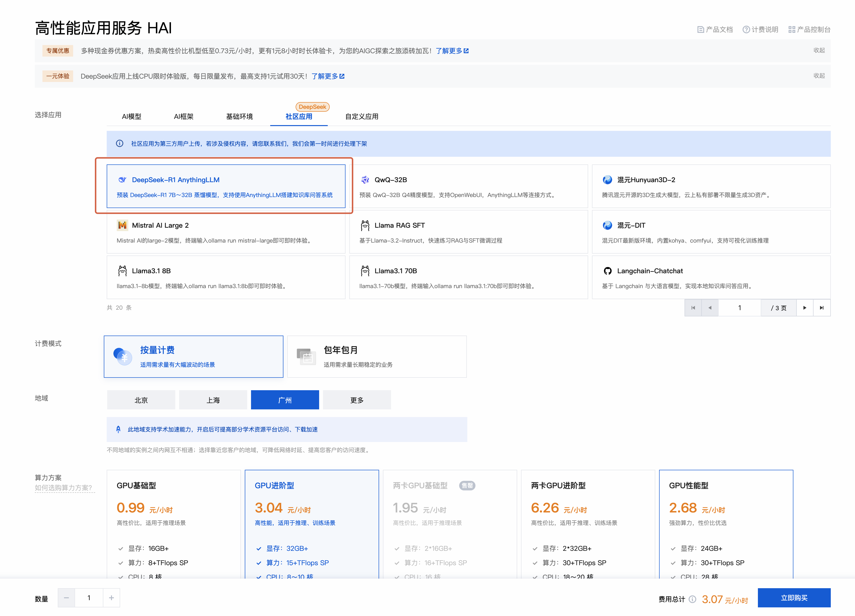Choose the 北京 region
Viewport: 855px width, 616px height.
(141, 400)
